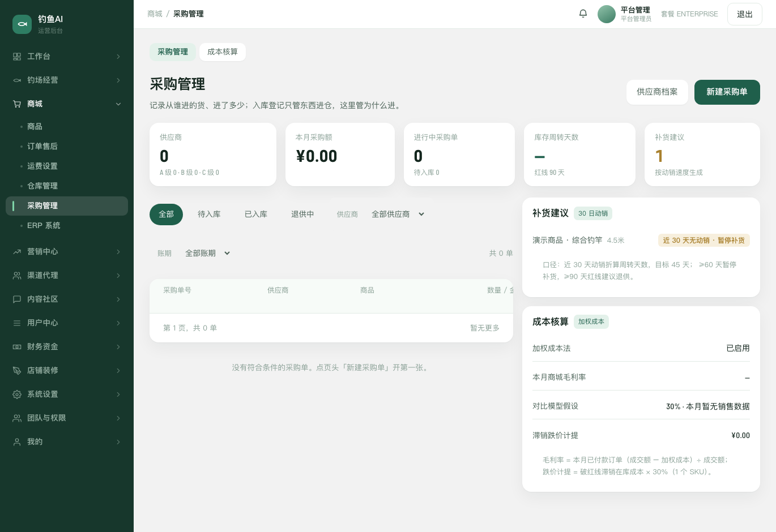Filter by 待入库 status tab
The height and width of the screenshot is (532, 776).
[x=209, y=214]
